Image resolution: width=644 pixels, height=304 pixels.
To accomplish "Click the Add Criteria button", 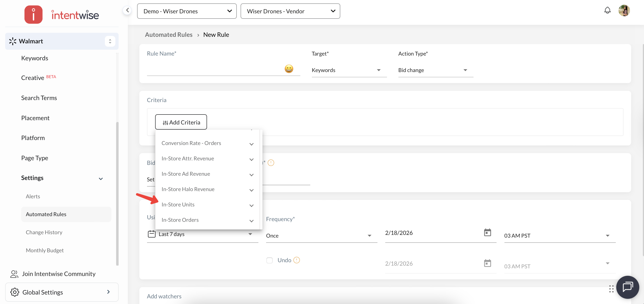I will pyautogui.click(x=181, y=122).
